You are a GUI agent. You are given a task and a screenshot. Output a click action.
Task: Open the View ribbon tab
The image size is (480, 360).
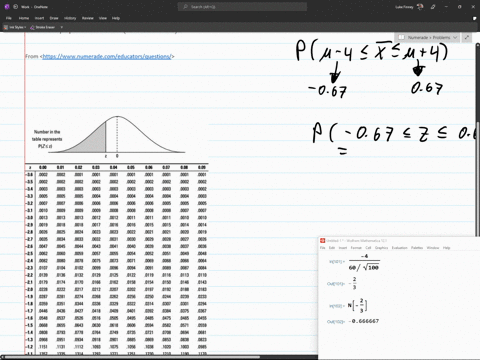coord(103,18)
